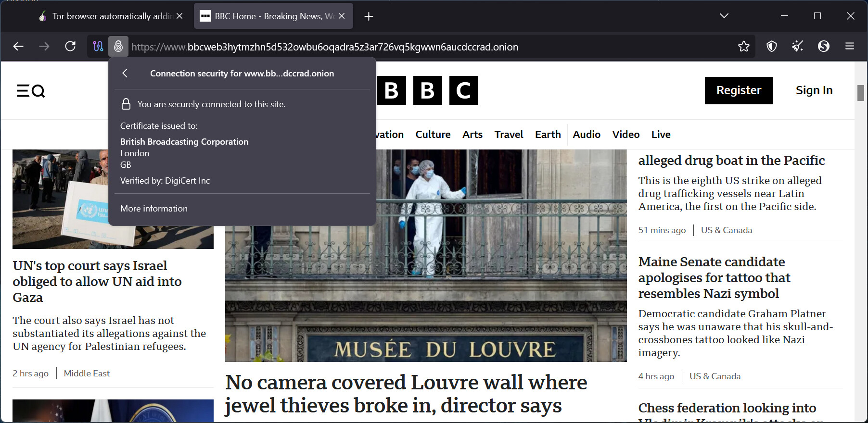Expand the list all tabs dropdown
The width and height of the screenshot is (868, 423).
point(724,16)
